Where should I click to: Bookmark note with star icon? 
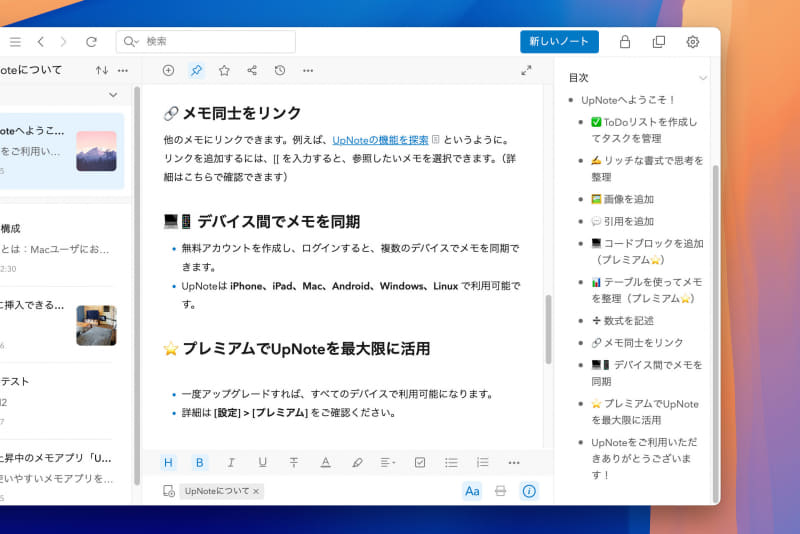[224, 70]
